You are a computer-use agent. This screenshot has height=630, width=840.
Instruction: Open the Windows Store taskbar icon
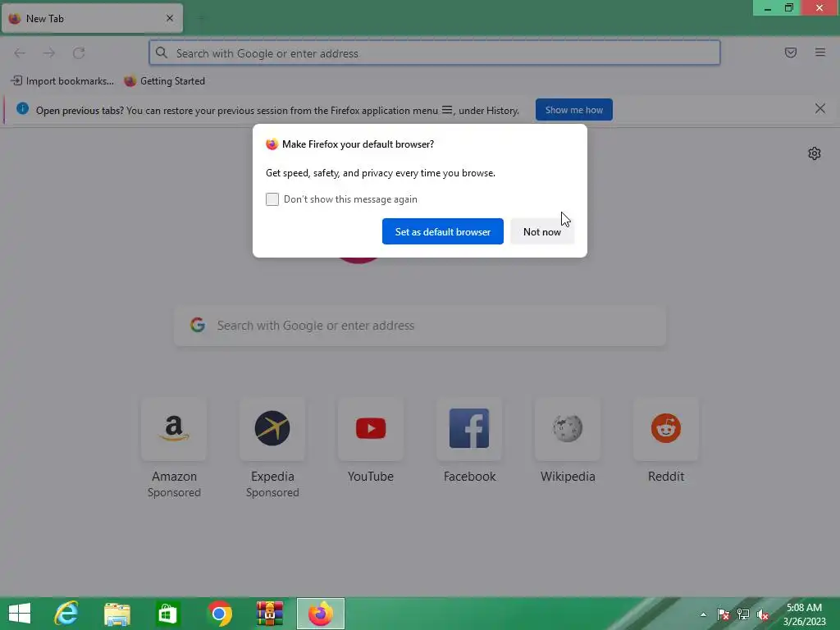pos(167,614)
